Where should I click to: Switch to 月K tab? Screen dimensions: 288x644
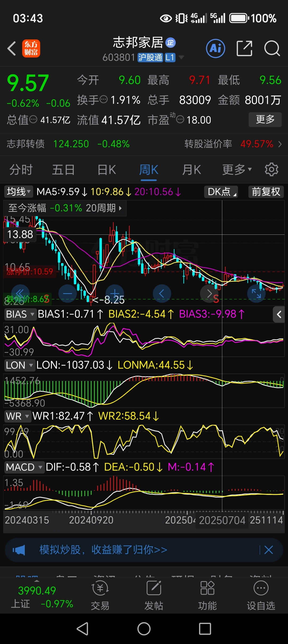(191, 170)
